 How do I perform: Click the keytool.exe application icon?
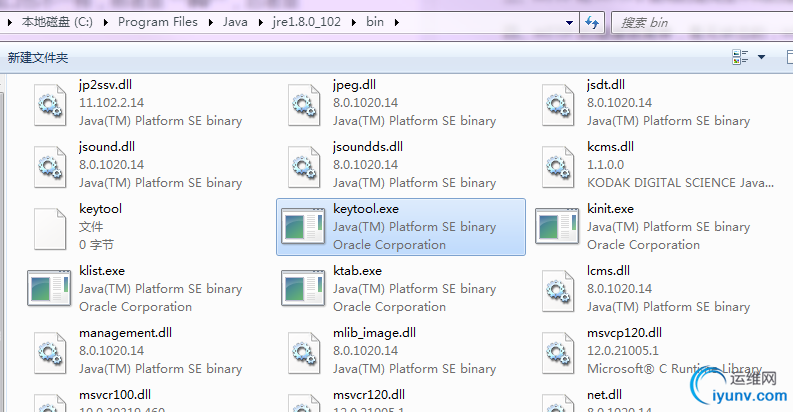coord(303,226)
